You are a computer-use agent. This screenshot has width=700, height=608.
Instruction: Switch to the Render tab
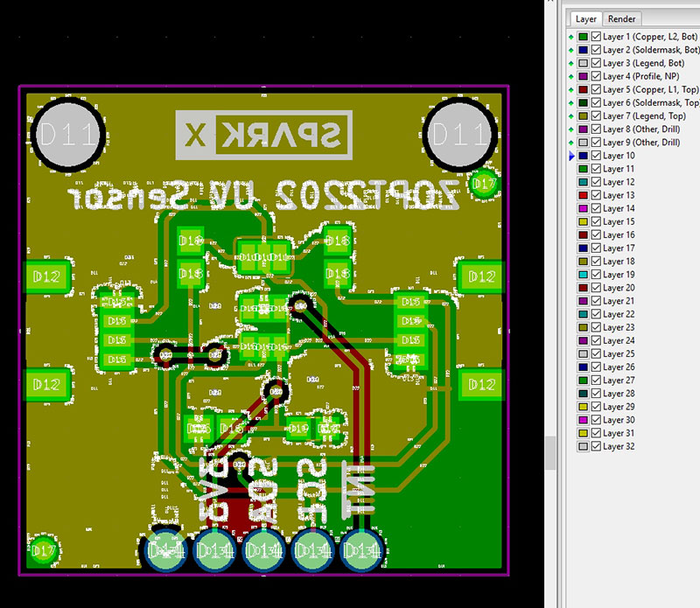622,18
